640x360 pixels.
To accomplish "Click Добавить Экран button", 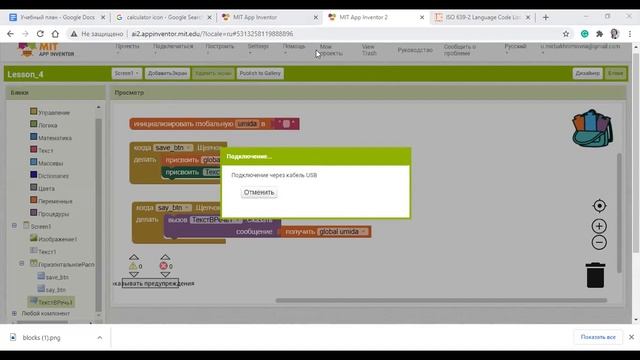I will (167, 73).
